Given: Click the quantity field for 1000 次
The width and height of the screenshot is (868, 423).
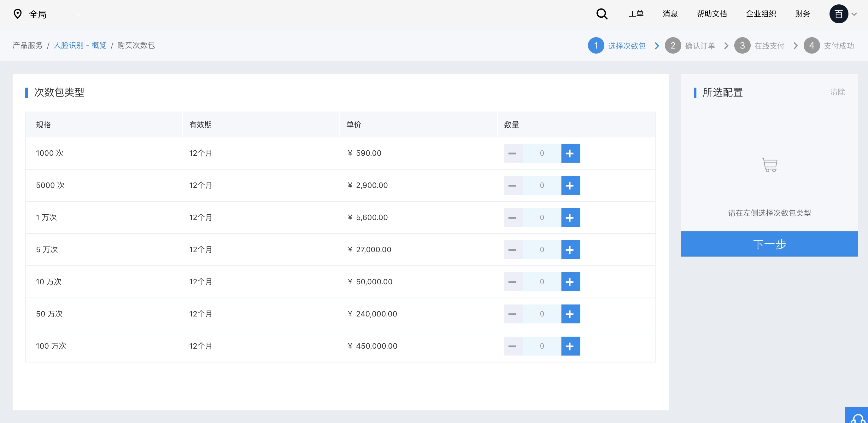Looking at the screenshot, I should tap(542, 153).
